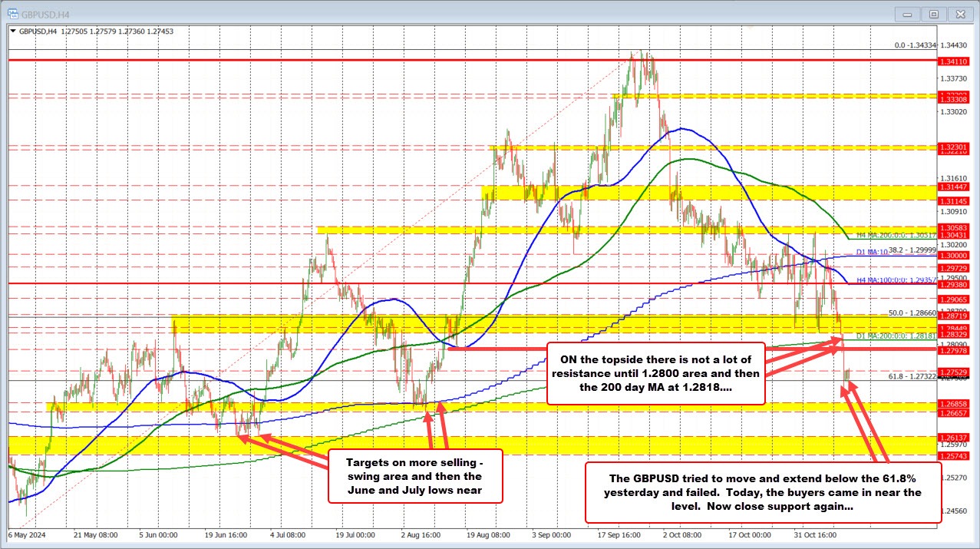Select the 1.27529 price level label
This screenshot has width=980, height=549.
[x=954, y=372]
